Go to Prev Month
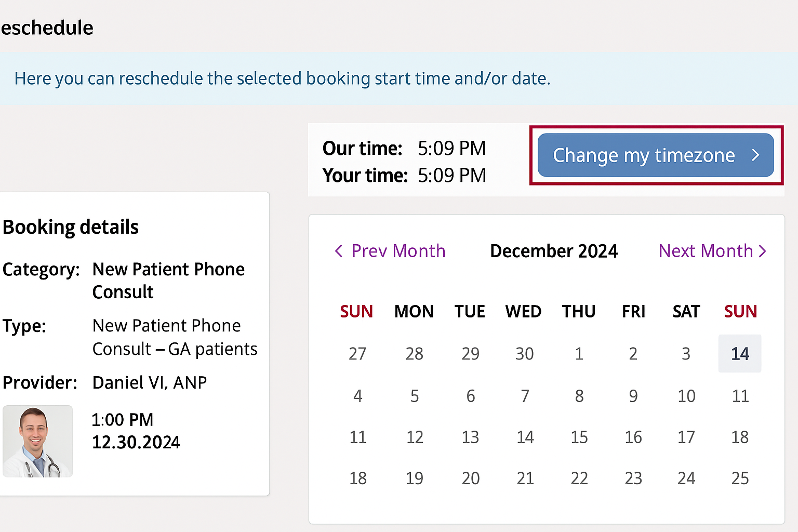The width and height of the screenshot is (798, 532). pos(390,251)
